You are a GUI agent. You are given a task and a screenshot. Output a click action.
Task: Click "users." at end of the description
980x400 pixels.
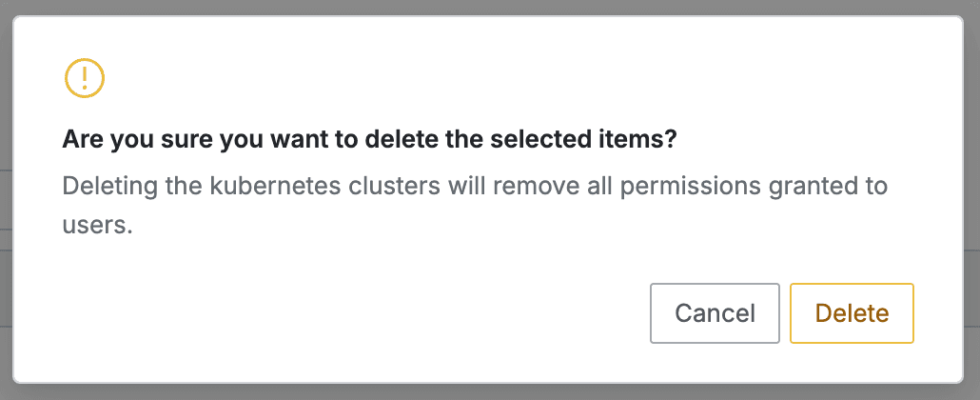point(96,227)
